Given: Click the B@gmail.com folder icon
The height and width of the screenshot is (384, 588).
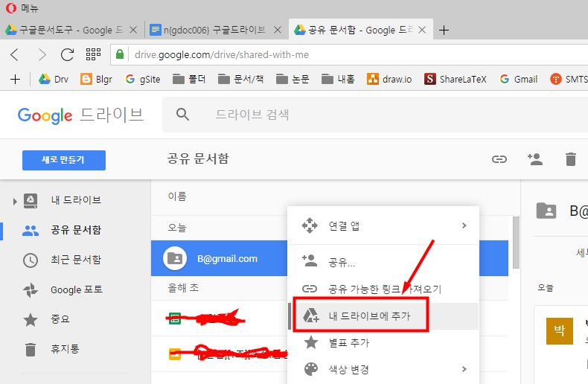Looking at the screenshot, I should pyautogui.click(x=175, y=258).
